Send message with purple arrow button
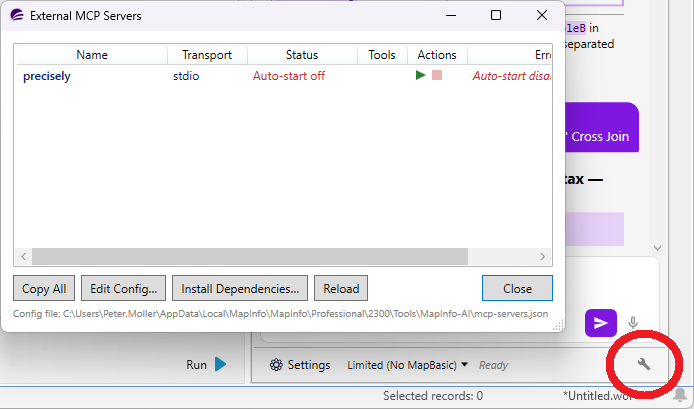This screenshot has height=409, width=694. click(x=601, y=323)
